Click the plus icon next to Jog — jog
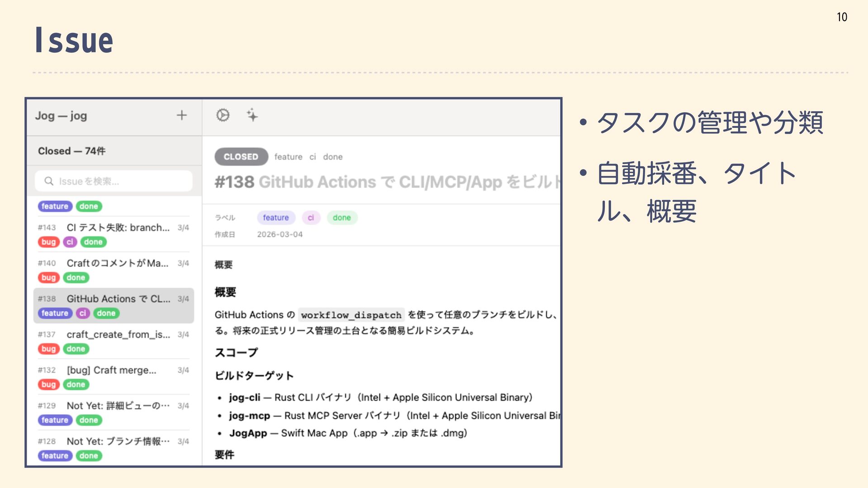Viewport: 868px width, 488px height. coord(181,115)
